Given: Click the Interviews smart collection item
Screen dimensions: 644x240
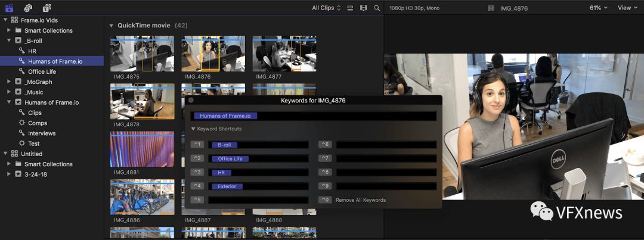Looking at the screenshot, I should tap(42, 133).
